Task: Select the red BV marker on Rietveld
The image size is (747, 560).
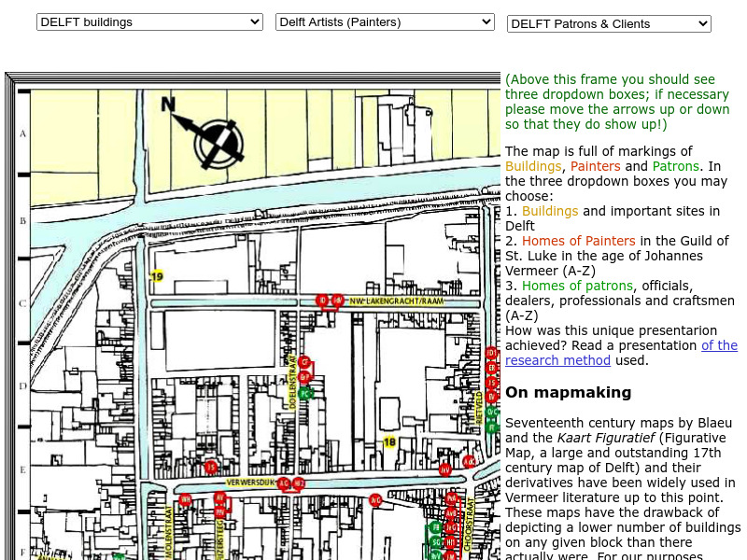Action: click(491, 397)
